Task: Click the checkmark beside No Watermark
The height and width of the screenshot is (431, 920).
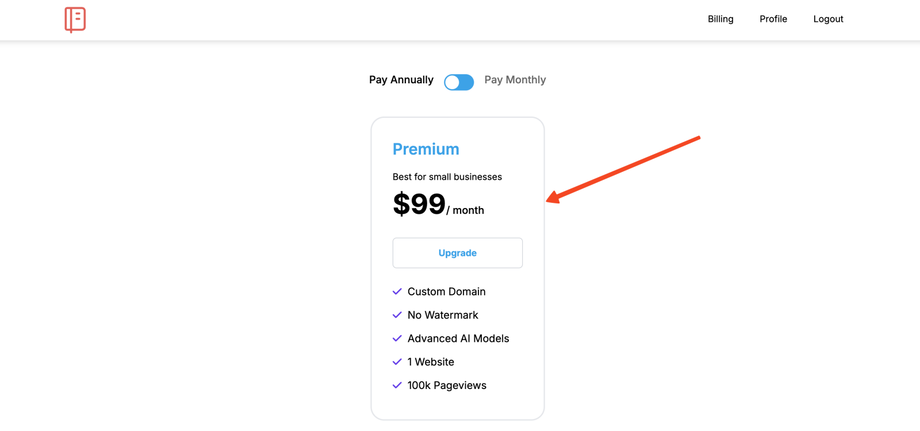Action: point(397,315)
